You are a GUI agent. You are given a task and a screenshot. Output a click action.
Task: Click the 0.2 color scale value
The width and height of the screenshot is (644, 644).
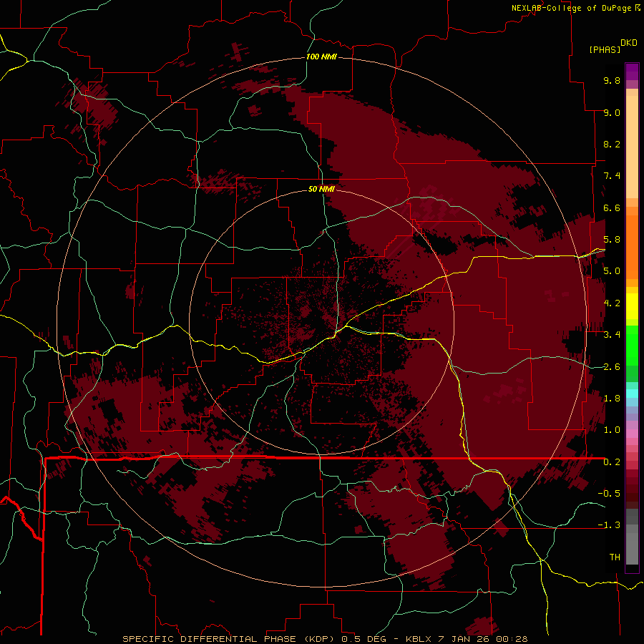612,462
